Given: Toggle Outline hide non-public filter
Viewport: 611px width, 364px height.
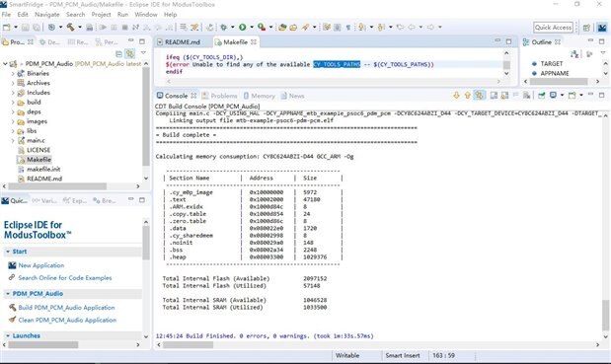Looking at the screenshot, I should point(589,54).
